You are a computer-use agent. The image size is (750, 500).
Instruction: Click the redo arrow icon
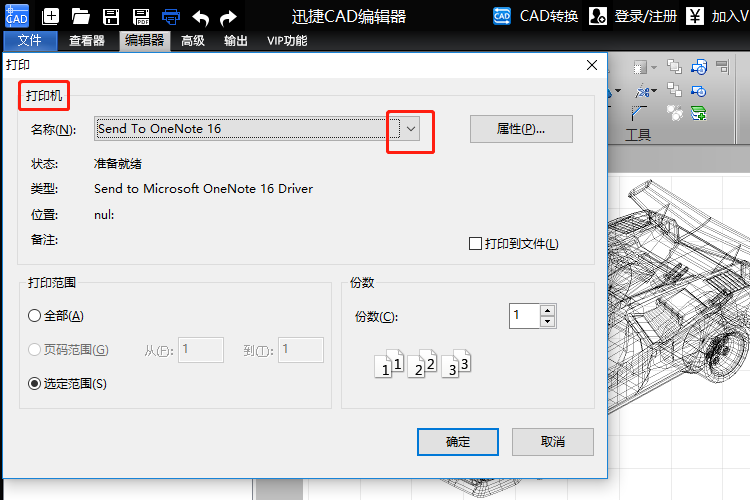tap(229, 16)
